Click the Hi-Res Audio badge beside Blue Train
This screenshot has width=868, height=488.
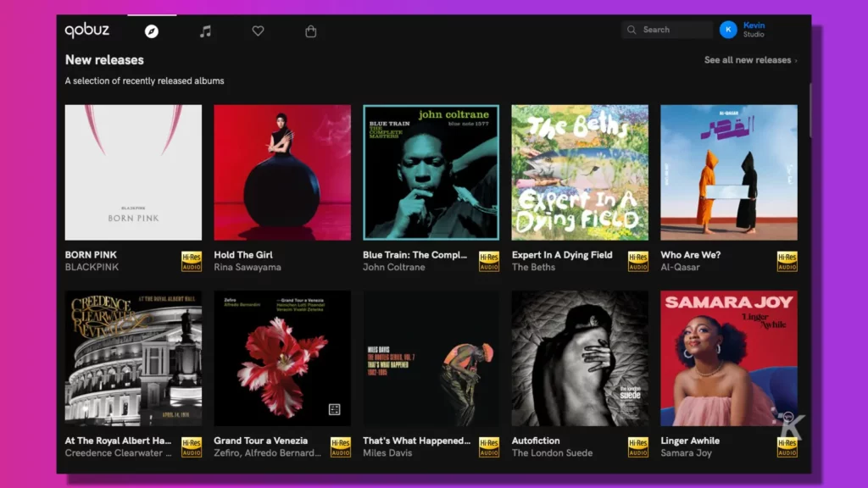click(x=488, y=261)
